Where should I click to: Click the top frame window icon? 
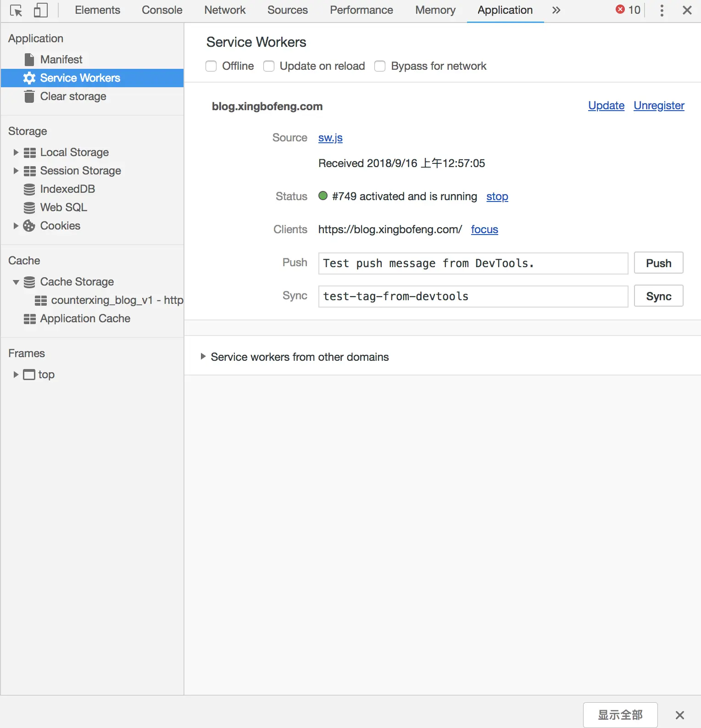click(29, 375)
